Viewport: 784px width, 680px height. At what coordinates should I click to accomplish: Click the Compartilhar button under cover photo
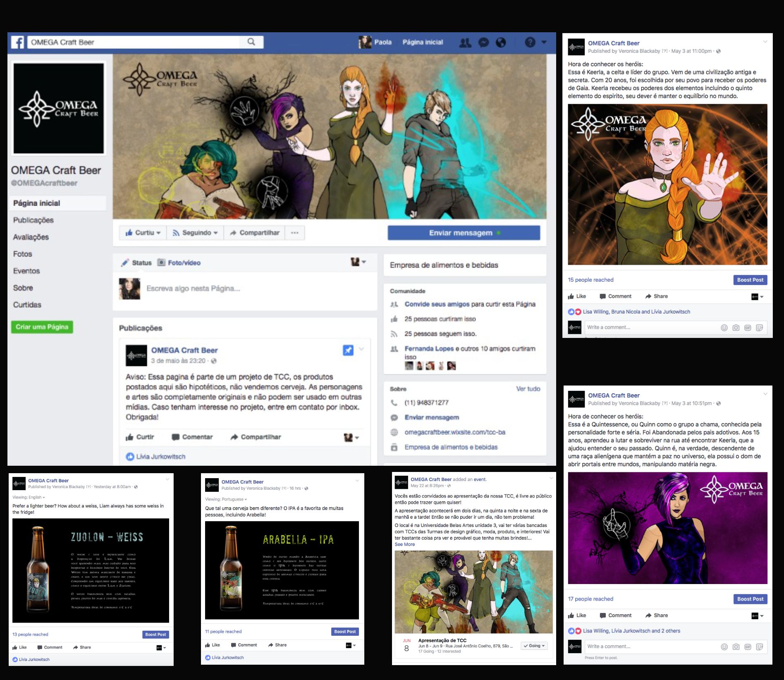[255, 233]
